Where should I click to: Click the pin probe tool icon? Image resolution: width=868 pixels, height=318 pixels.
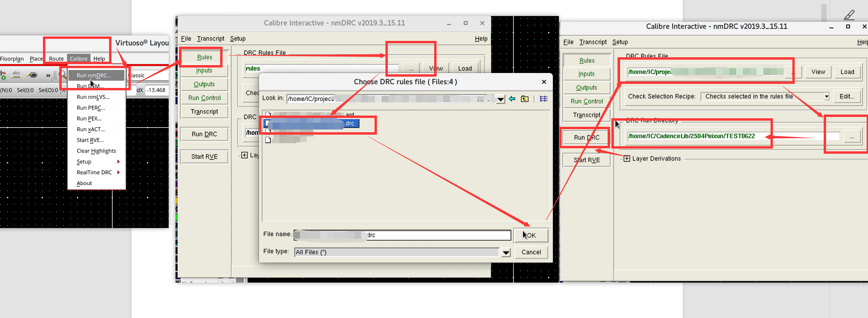pyautogui.click(x=32, y=75)
